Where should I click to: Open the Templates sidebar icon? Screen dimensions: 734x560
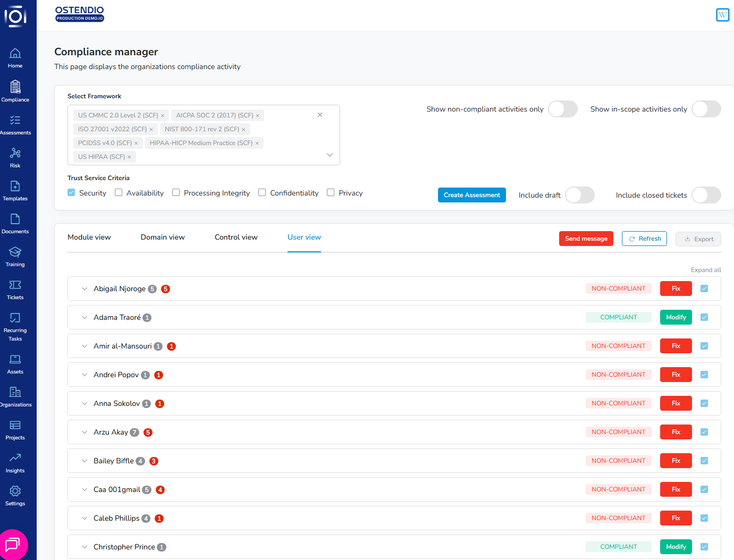coord(15,186)
